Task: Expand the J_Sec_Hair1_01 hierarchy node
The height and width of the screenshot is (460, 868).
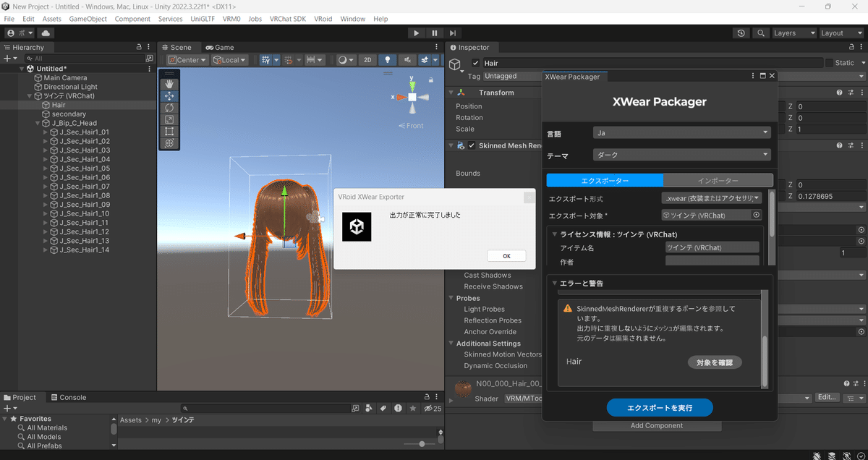Action: 46,132
